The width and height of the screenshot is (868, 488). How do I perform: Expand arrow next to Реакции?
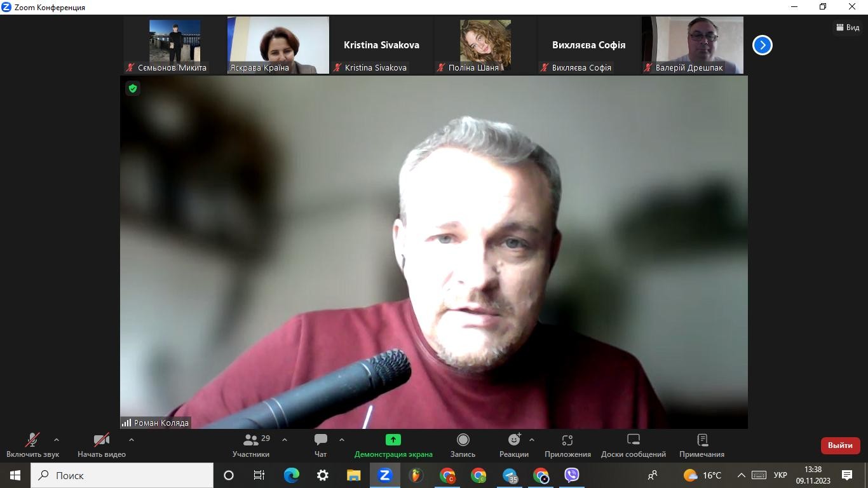pyautogui.click(x=532, y=440)
